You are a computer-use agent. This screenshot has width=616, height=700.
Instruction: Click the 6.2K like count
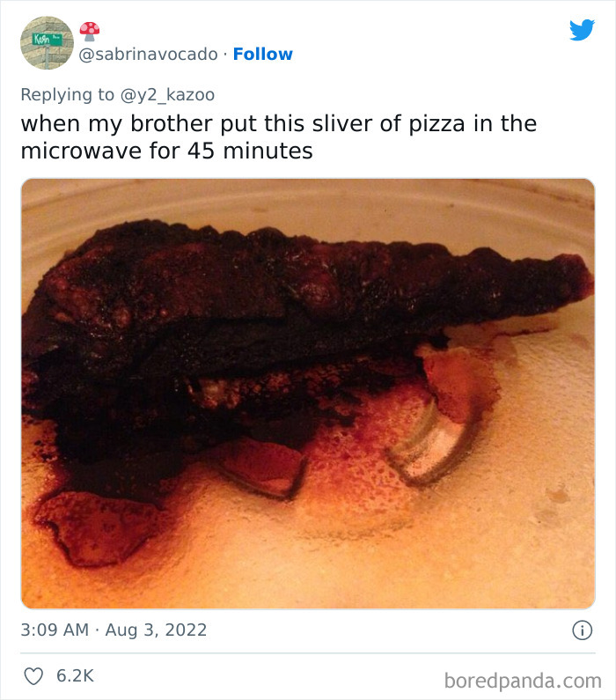pos(75,676)
